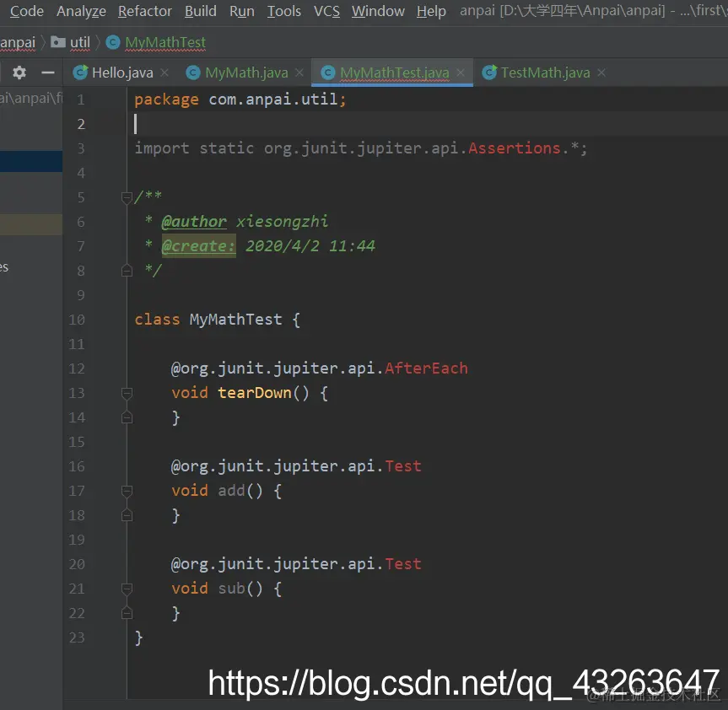Click the red AfterEach annotation
This screenshot has width=728, height=710.
coord(426,368)
